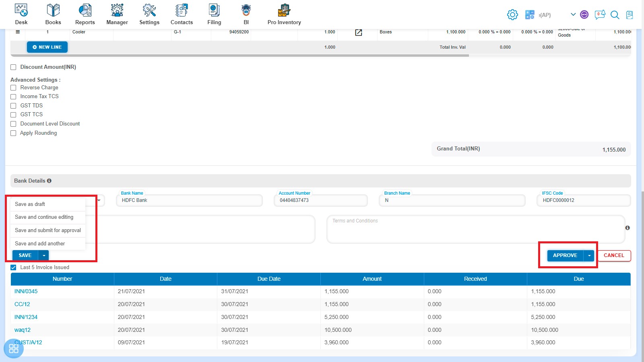This screenshot has height=362, width=644.
Task: Choose Save and add another option
Action: pos(48,244)
